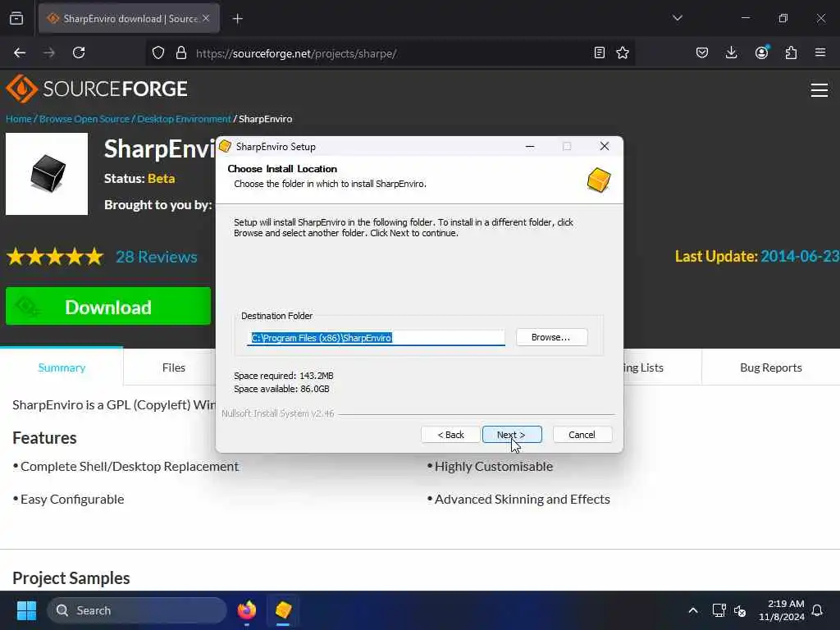Viewport: 840px width, 630px height.
Task: Click 'Space required: 143.2MB' text
Action: [283, 376]
